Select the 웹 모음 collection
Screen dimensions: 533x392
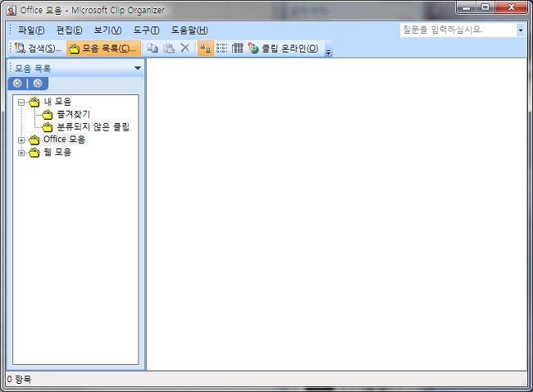tap(57, 152)
